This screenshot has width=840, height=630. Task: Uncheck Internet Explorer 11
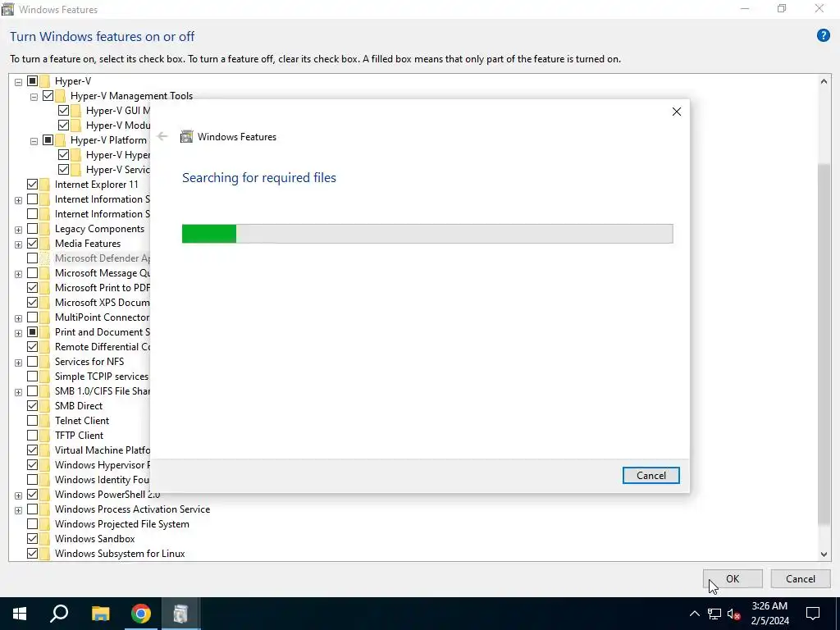click(x=32, y=185)
